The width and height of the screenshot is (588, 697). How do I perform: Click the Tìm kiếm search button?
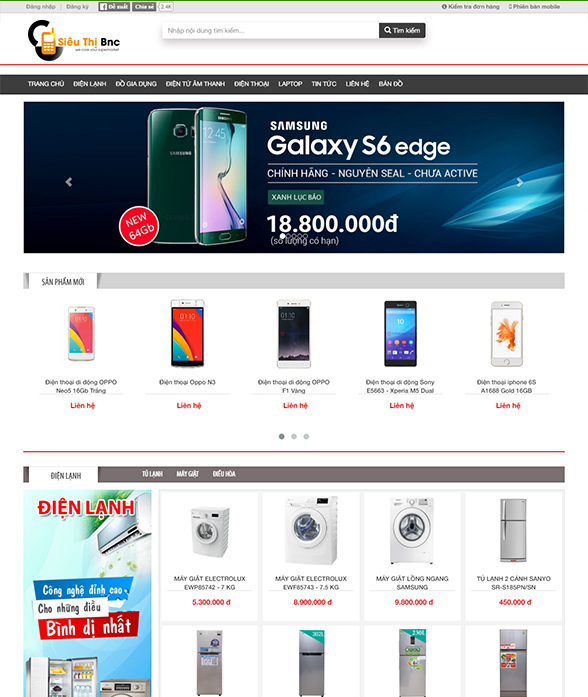(x=402, y=30)
